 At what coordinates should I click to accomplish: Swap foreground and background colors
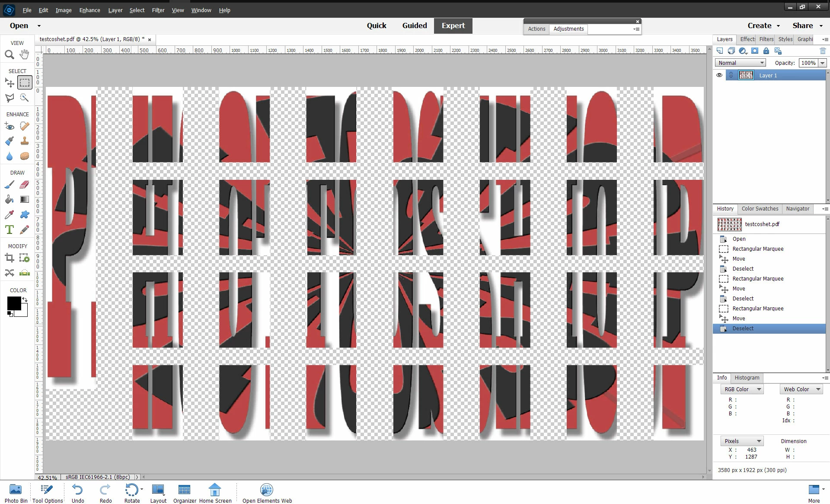coord(25,300)
